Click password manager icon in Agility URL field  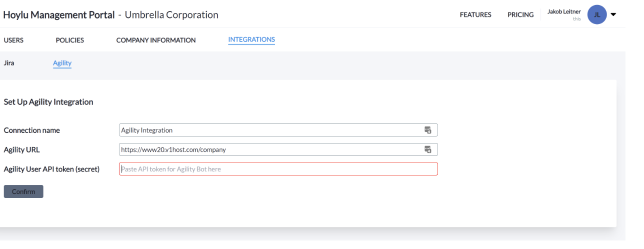pyautogui.click(x=427, y=149)
